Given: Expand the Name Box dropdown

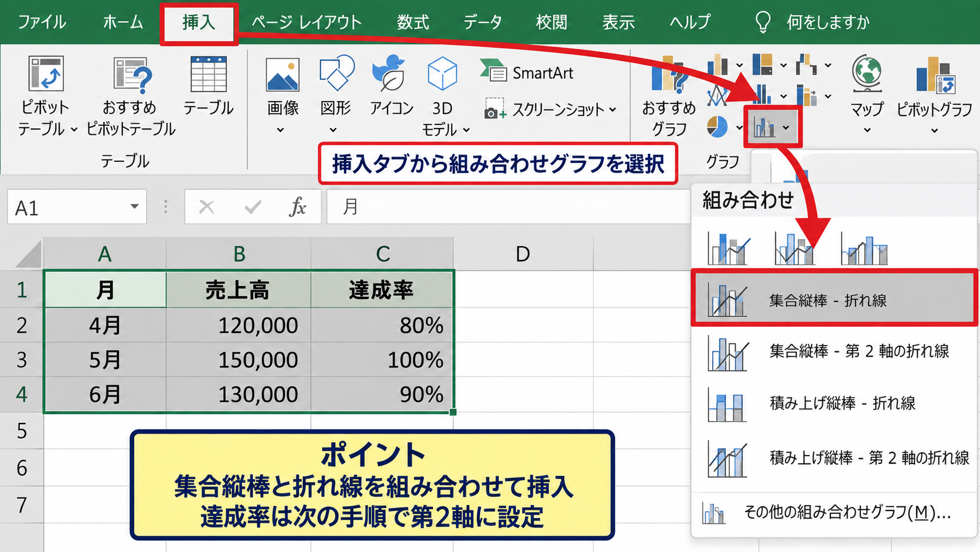Looking at the screenshot, I should pos(134,206).
